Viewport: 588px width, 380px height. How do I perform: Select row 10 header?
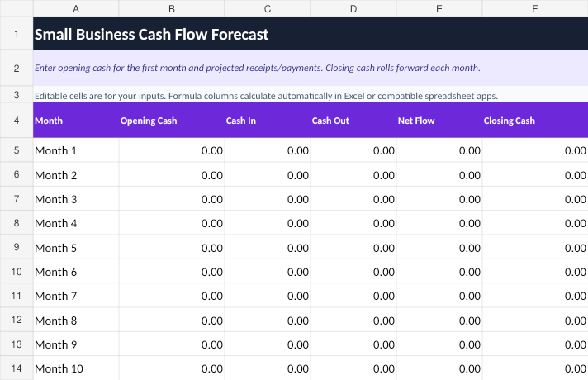17,271
